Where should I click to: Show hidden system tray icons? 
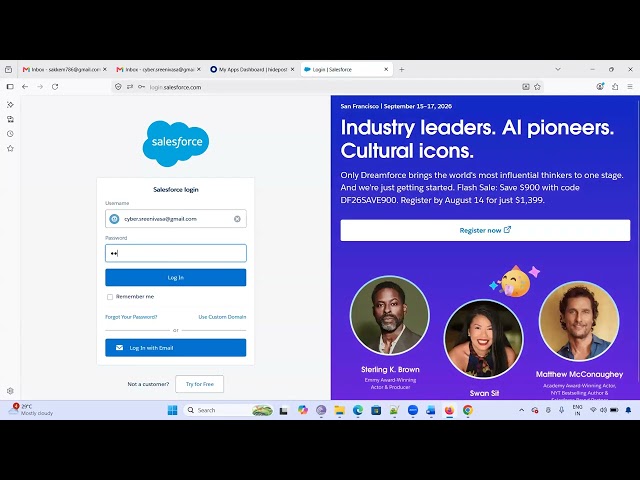(522, 410)
